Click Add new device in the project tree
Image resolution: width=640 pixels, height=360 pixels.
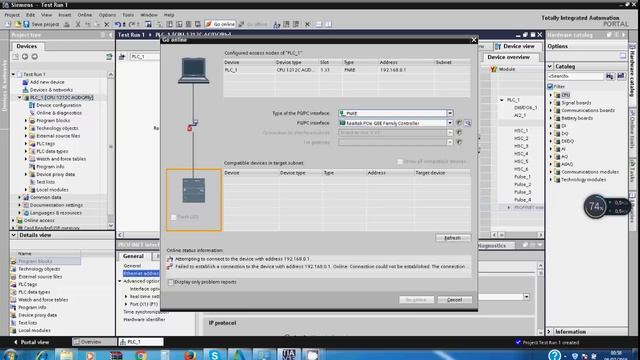pos(47,82)
